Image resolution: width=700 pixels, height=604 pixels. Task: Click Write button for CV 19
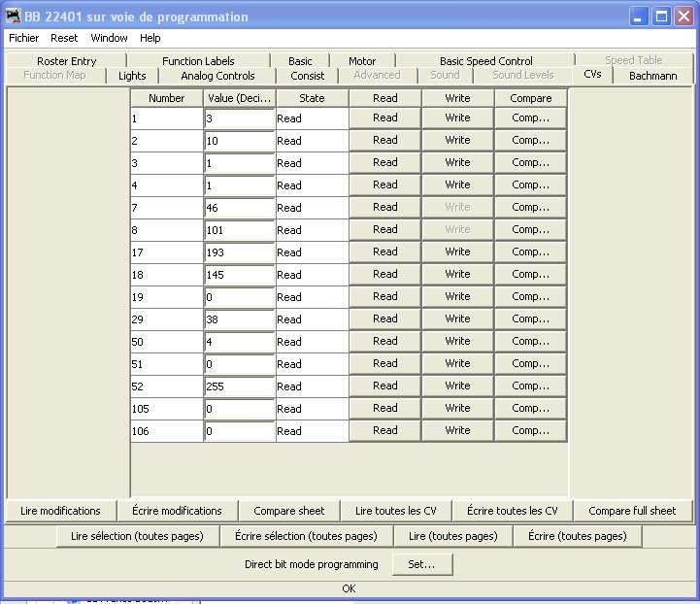pyautogui.click(x=457, y=296)
